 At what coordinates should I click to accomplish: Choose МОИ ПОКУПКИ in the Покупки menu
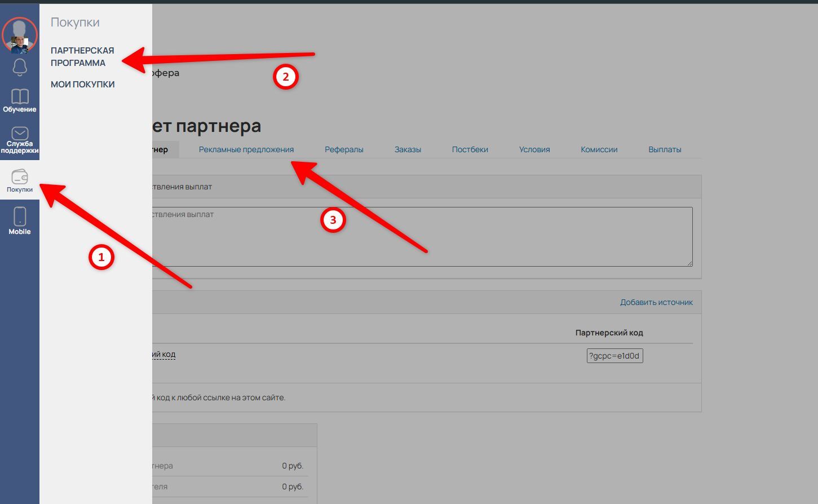(x=83, y=85)
